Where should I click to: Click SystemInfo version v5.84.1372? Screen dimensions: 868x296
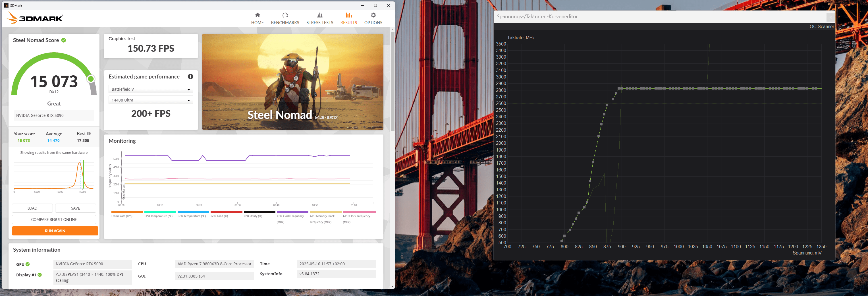336,274
